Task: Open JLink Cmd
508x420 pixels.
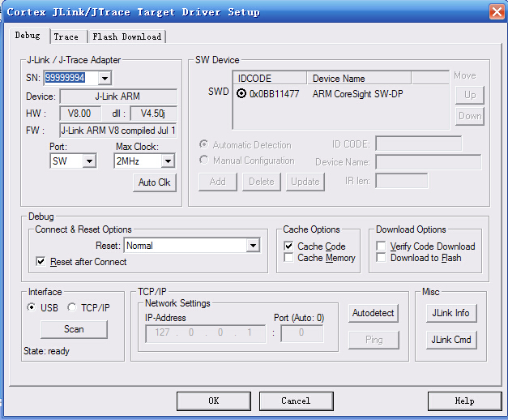Action: pos(451,340)
